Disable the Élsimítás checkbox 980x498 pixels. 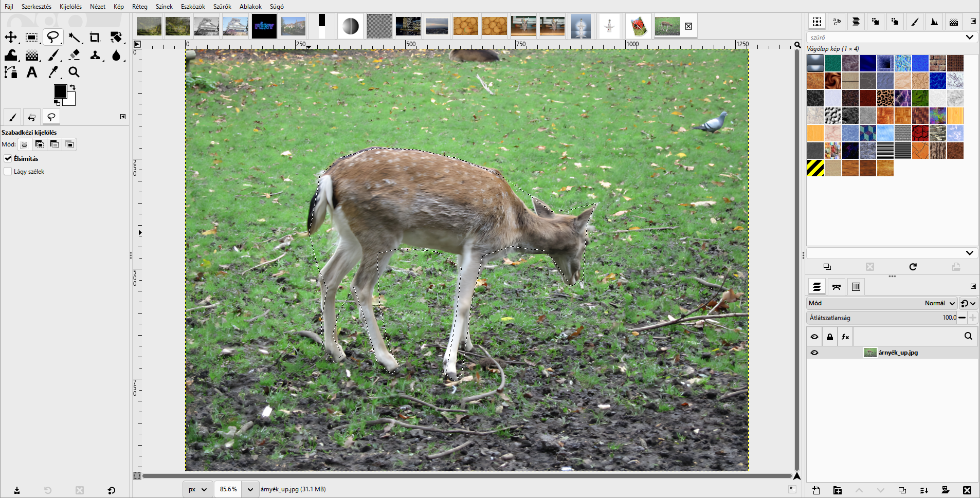(x=8, y=158)
